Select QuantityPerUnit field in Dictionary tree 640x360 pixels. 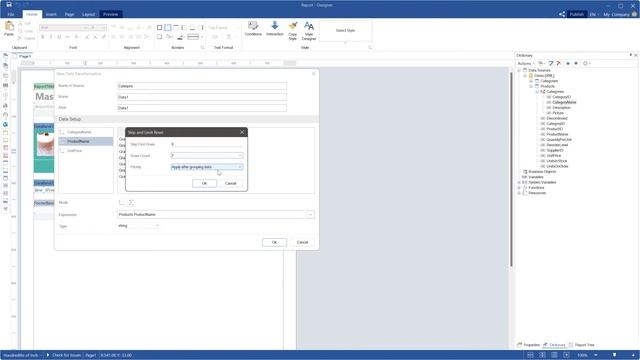pos(559,140)
